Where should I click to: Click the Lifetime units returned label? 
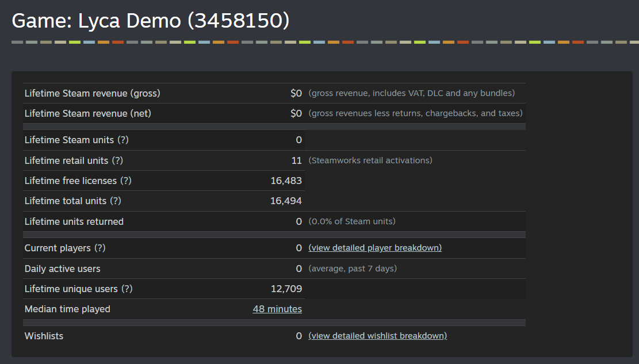[x=74, y=221]
